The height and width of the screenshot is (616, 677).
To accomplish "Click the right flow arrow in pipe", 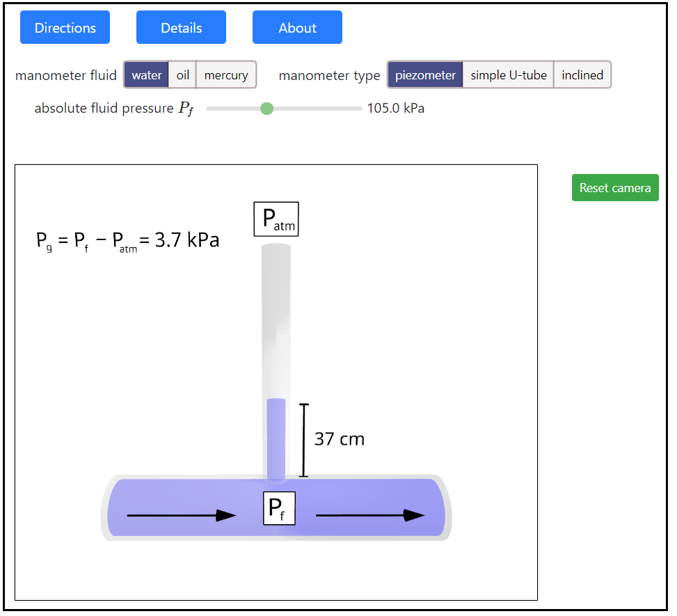I will (370, 515).
